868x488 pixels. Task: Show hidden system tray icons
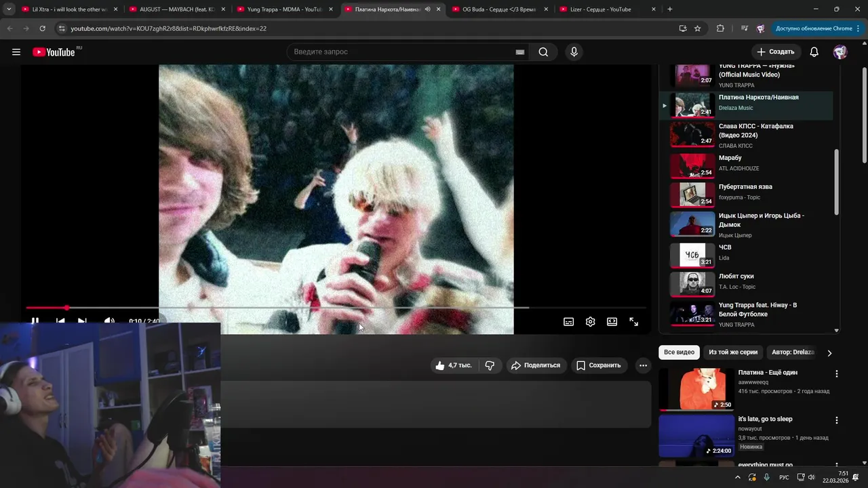738,477
